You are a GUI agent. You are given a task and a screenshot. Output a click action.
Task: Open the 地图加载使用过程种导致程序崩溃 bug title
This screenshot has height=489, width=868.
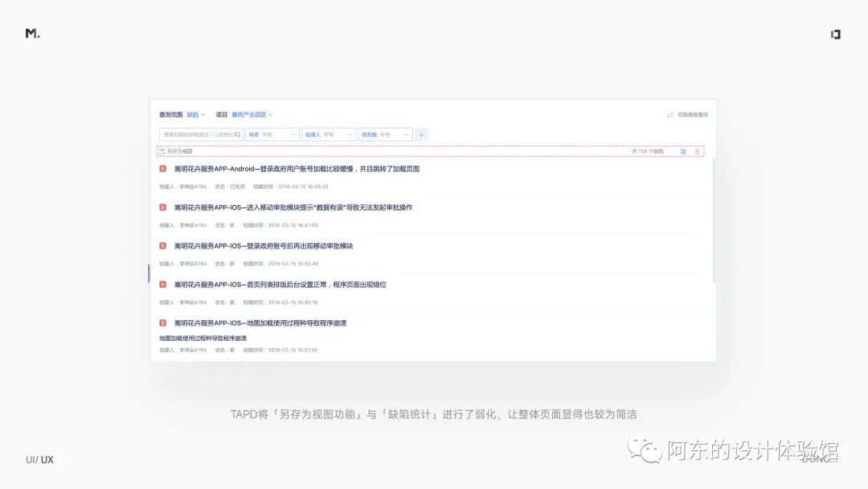pos(260,323)
